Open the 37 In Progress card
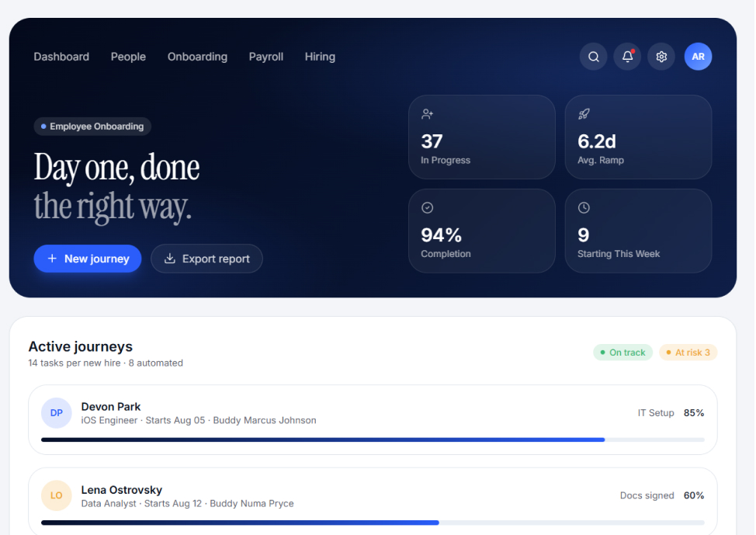Viewport: 756px width, 535px height. point(482,137)
